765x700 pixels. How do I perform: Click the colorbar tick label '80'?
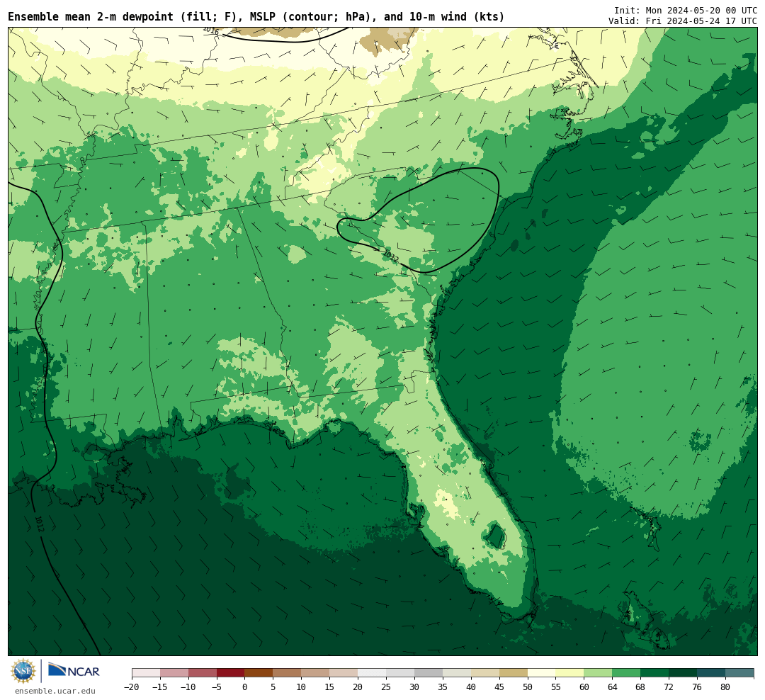pos(725,687)
